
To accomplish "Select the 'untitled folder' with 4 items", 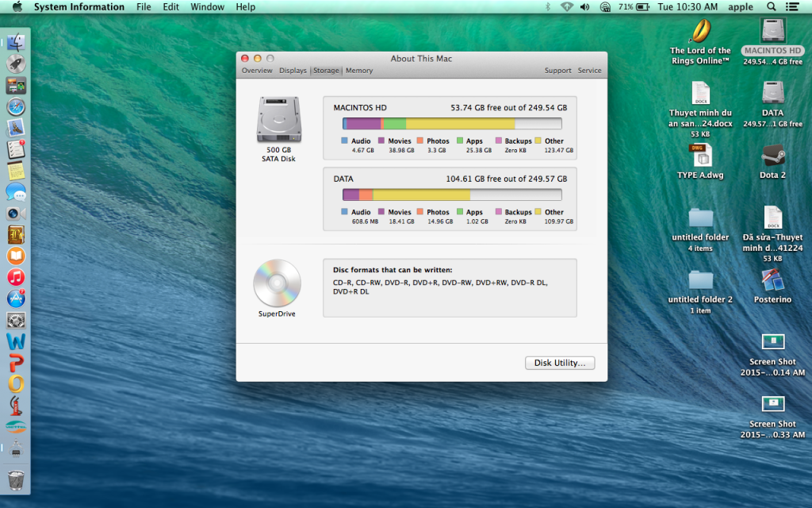I will point(700,217).
